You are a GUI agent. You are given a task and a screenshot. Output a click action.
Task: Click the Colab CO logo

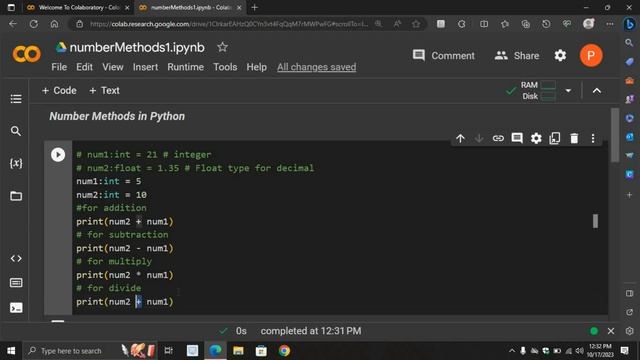tap(27, 54)
